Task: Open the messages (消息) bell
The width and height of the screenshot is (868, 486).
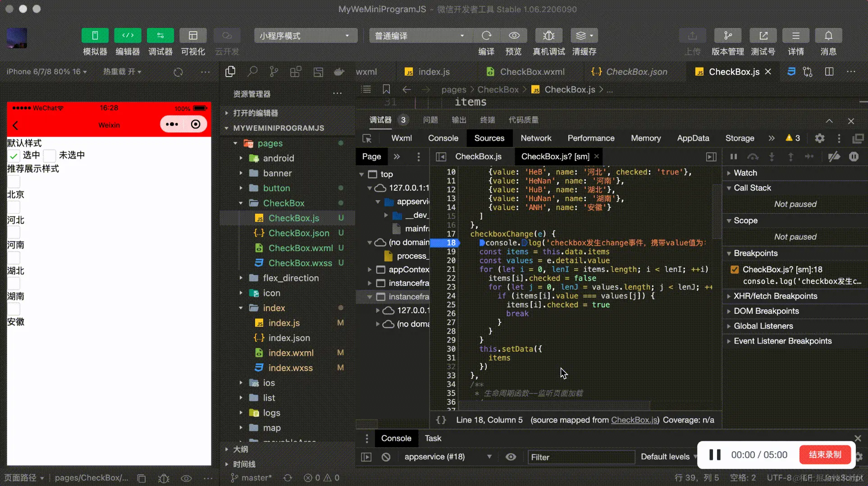Action: pyautogui.click(x=828, y=36)
